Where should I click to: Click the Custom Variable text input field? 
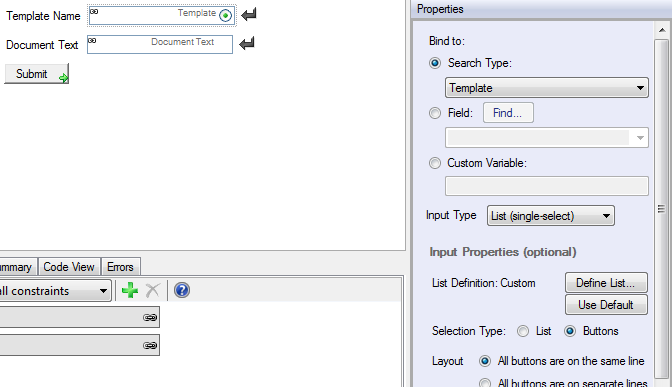coord(547,186)
